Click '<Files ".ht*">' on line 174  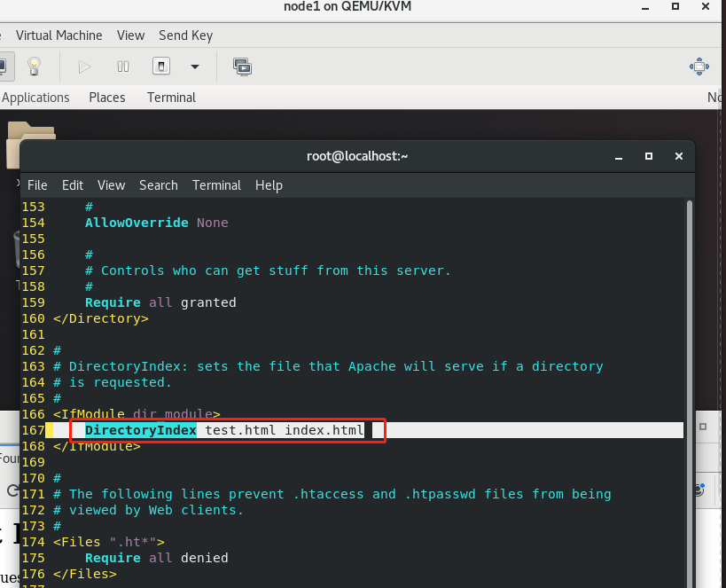(x=109, y=542)
